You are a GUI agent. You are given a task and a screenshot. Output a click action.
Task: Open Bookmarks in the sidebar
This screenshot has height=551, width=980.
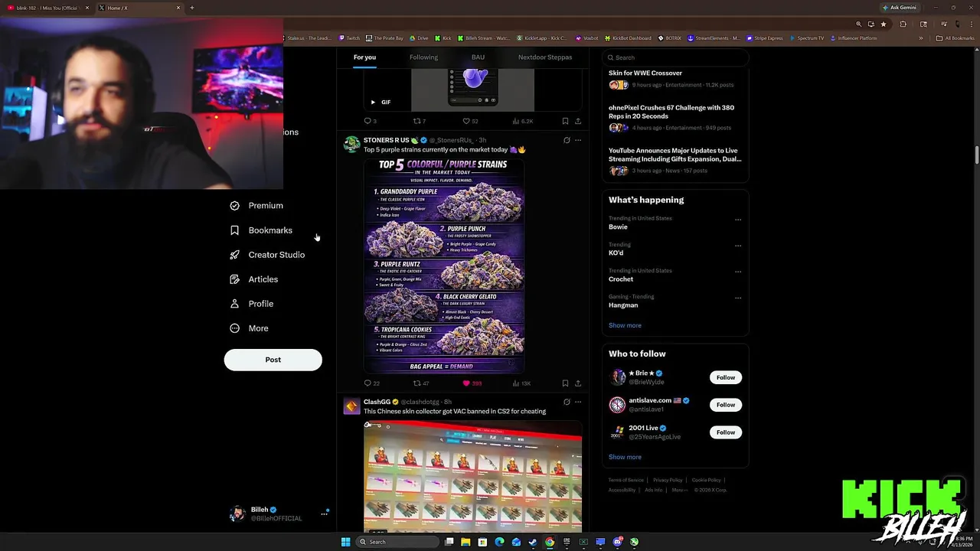click(262, 230)
